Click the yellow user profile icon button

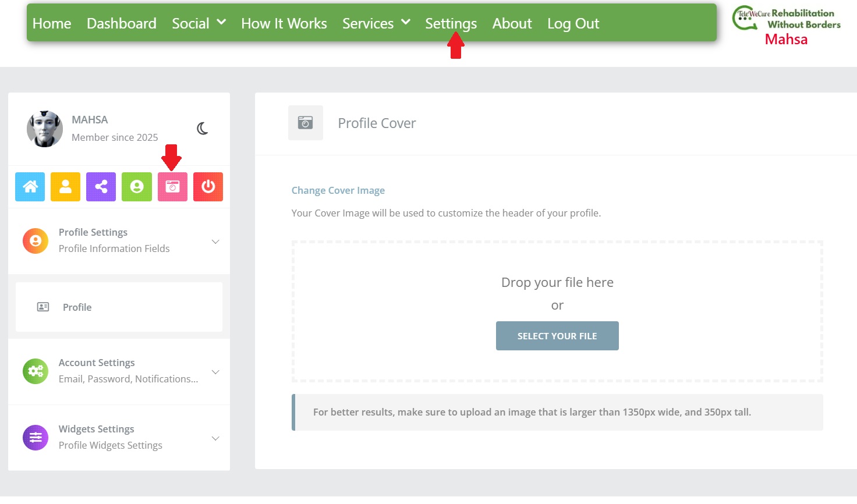pos(65,187)
